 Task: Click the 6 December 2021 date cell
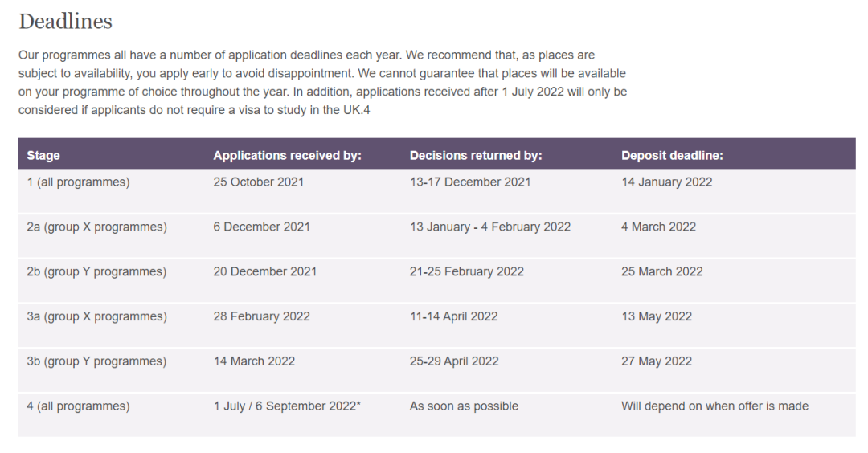click(x=261, y=226)
